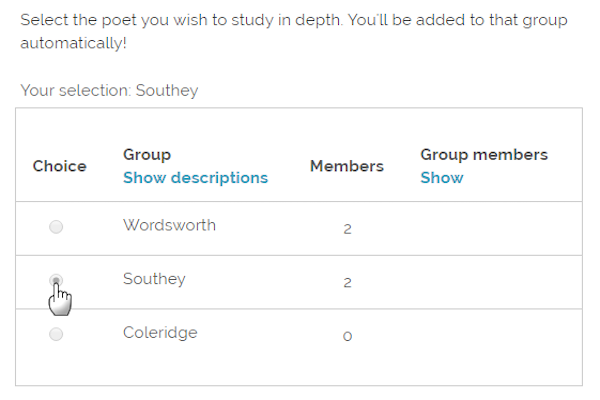Click the instruction paragraph about selecting a poet

[x=293, y=31]
